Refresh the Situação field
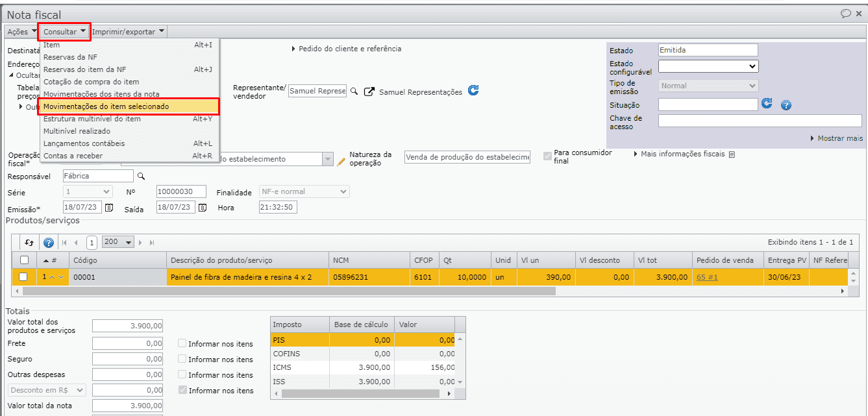Screen dimensions: 868x416 [x=767, y=104]
